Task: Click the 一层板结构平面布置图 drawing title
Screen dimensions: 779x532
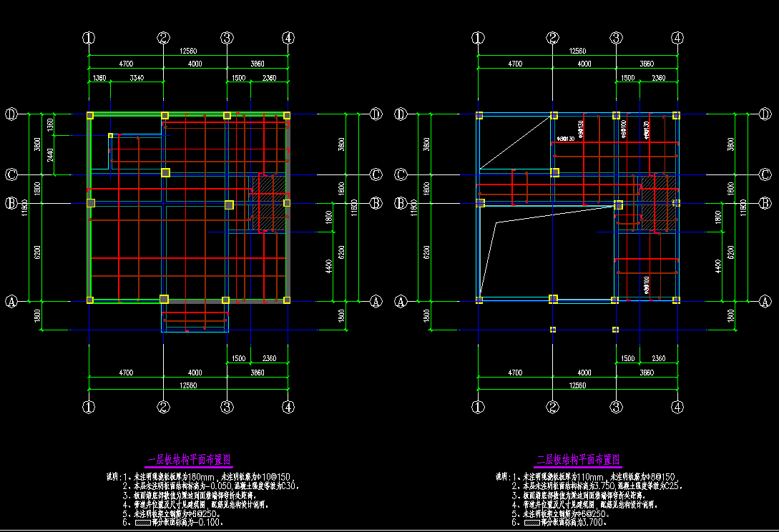Action: [189, 460]
